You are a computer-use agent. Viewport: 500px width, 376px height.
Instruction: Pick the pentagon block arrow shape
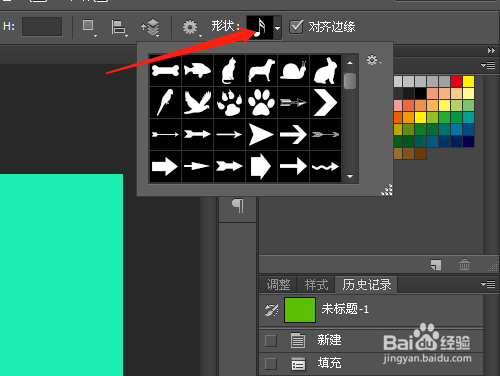click(x=261, y=166)
